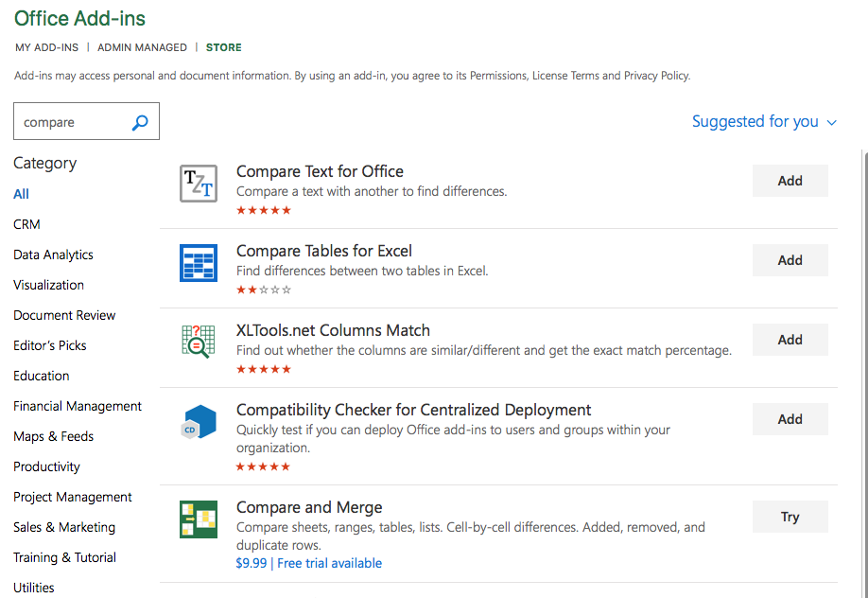
Task: Select the Editor's Picks category
Action: pyautogui.click(x=50, y=345)
